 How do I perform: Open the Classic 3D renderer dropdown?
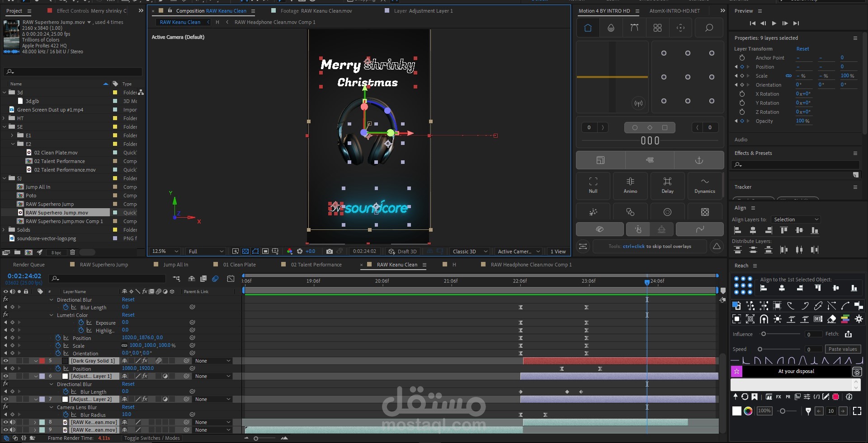click(x=470, y=252)
